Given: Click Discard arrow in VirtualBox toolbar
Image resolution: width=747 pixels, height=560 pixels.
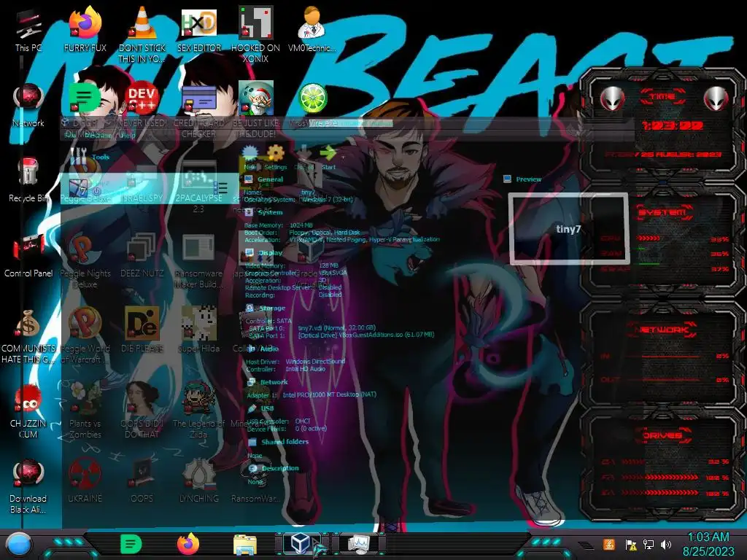Looking at the screenshot, I should click(x=303, y=157).
